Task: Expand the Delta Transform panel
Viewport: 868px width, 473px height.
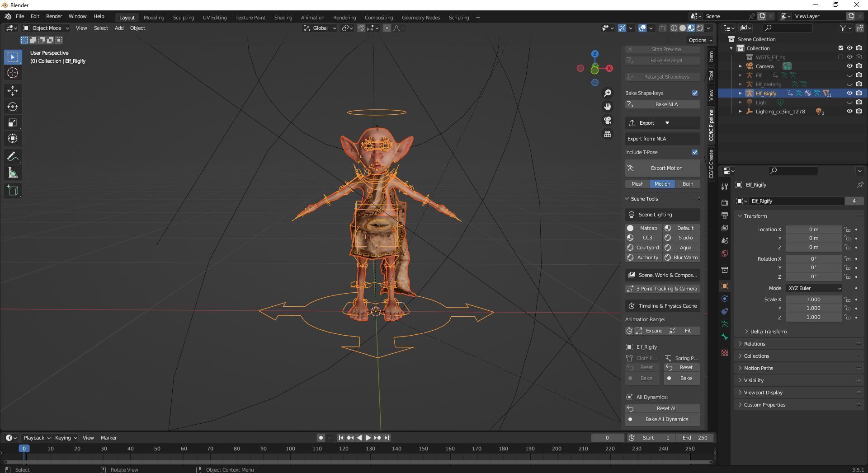Action: 768,332
